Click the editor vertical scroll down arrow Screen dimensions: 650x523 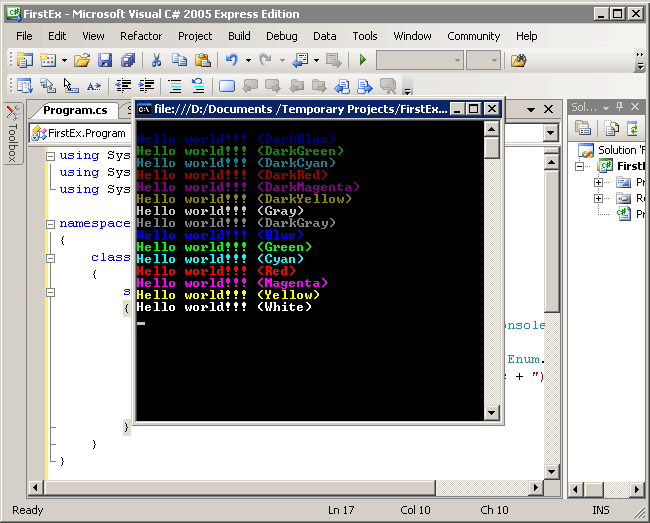pos(551,471)
